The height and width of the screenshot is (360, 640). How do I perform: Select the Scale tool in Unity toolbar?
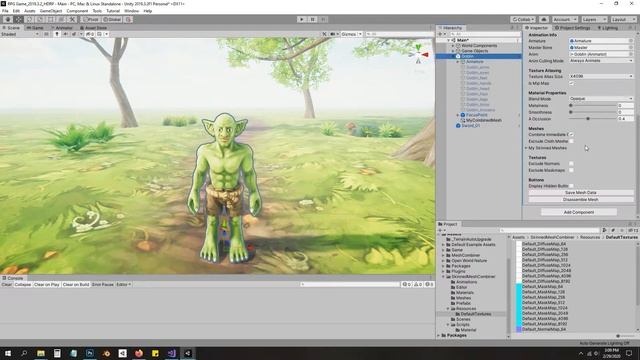click(x=40, y=19)
